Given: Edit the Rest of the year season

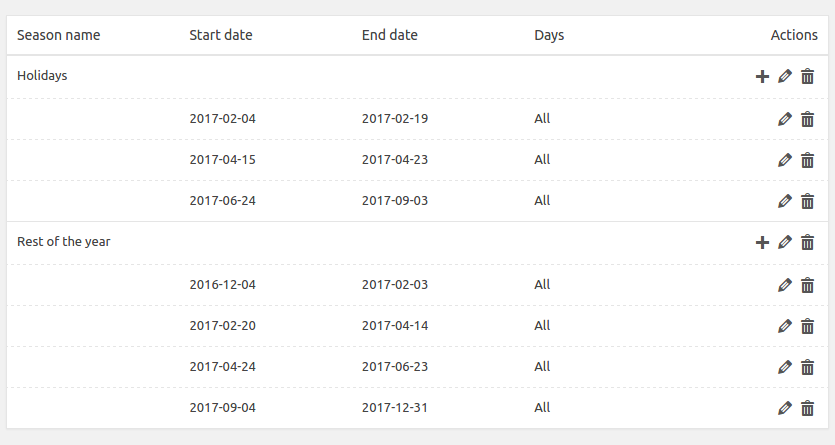Looking at the screenshot, I should [x=785, y=242].
